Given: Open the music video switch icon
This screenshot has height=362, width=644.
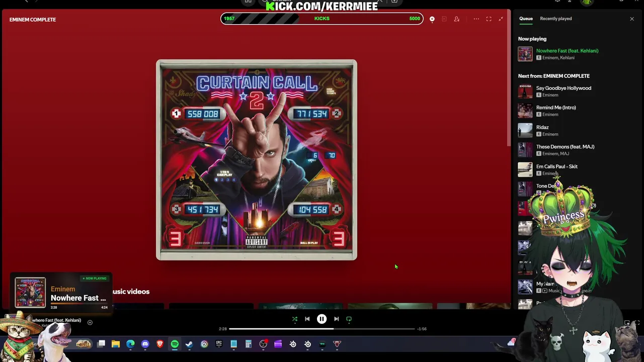Looking at the screenshot, I should [x=444, y=19].
